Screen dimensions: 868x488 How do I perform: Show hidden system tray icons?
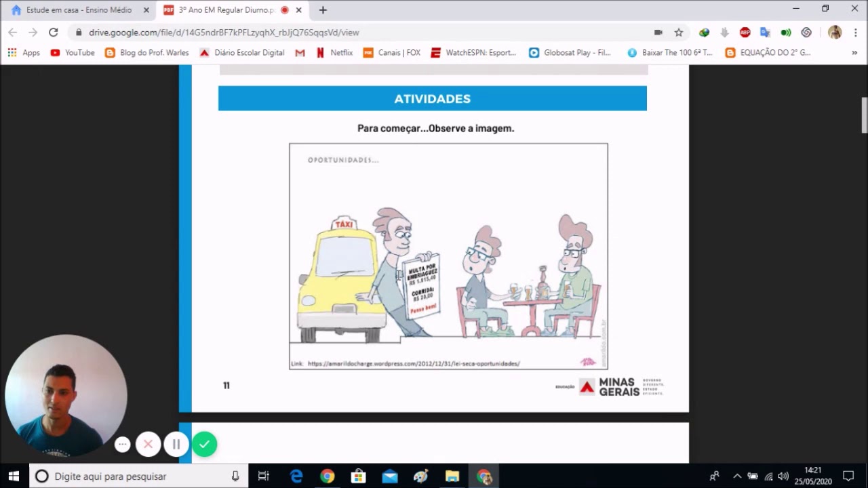737,476
